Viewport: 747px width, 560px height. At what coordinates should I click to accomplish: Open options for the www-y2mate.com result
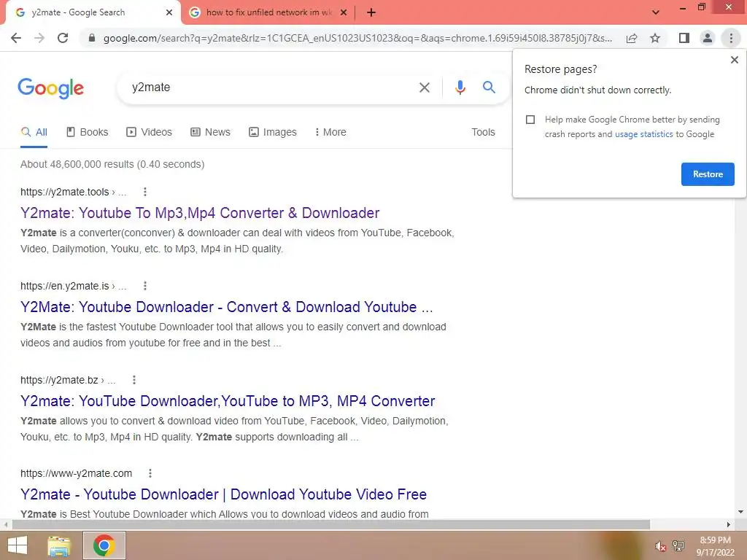pyautogui.click(x=150, y=473)
